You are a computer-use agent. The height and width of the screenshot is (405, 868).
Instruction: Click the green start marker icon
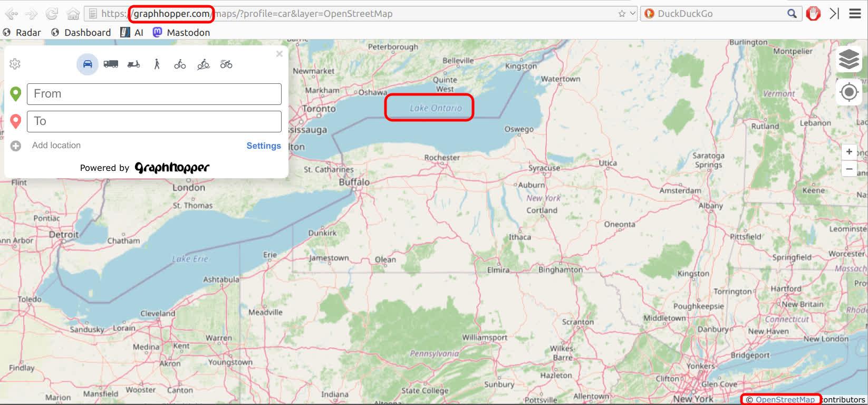(x=15, y=94)
